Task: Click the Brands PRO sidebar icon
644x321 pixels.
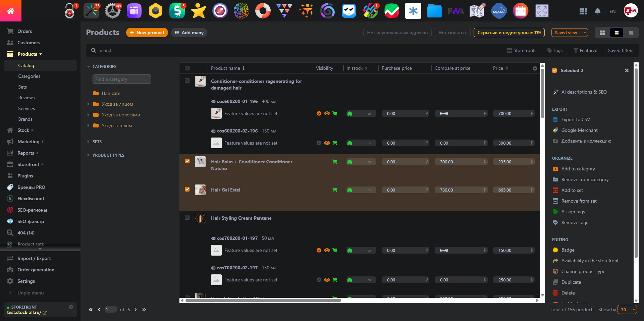Action: 10,187
